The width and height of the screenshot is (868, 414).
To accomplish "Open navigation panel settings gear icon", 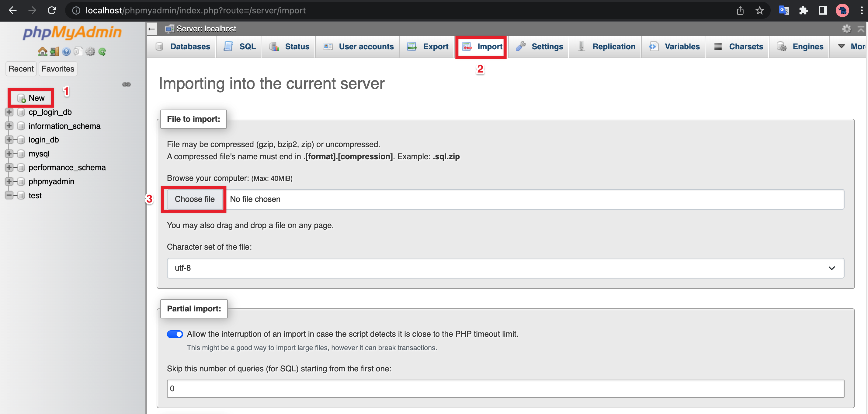I will (90, 51).
